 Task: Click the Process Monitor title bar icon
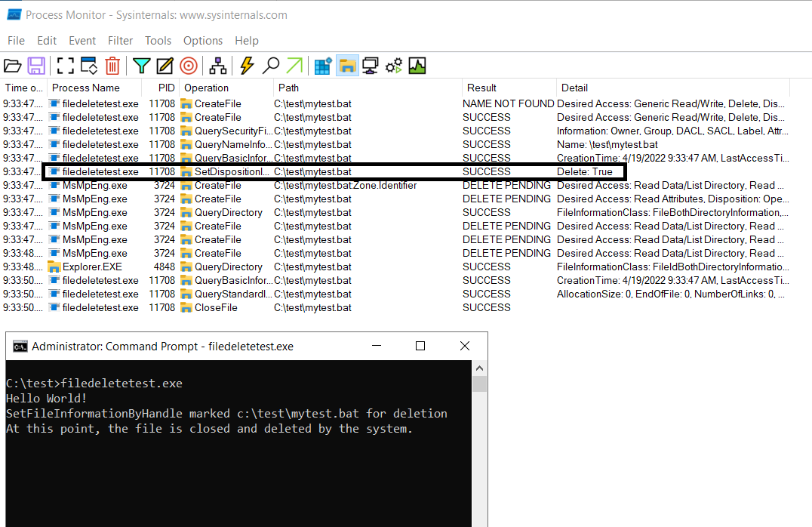14,15
